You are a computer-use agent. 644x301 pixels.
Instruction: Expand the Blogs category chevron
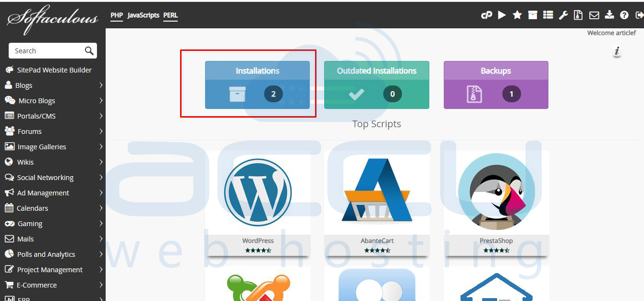pos(101,85)
